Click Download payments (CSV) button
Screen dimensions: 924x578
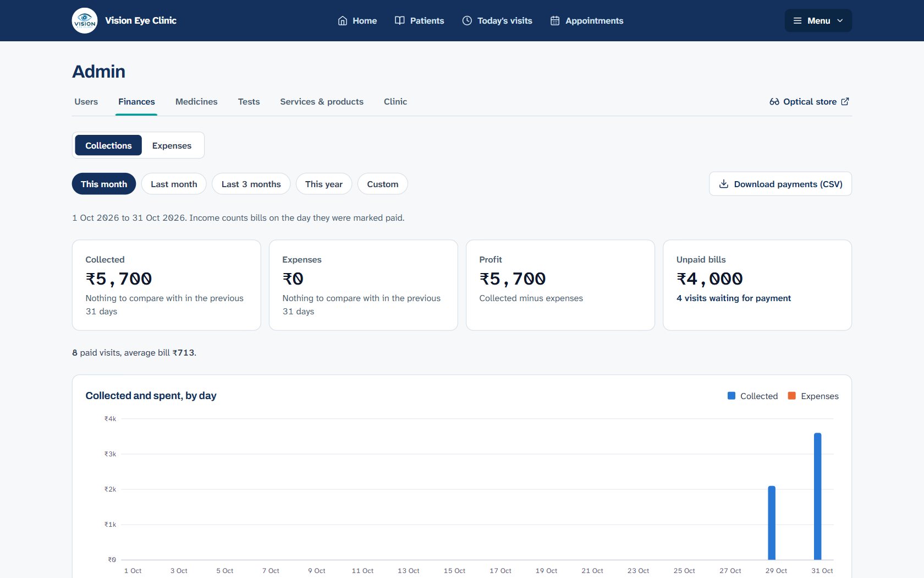780,184
